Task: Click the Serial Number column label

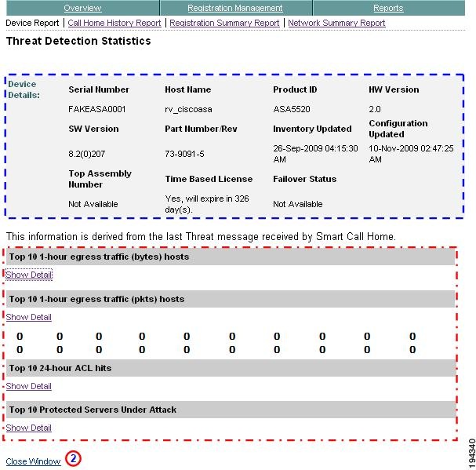Action: pos(99,89)
